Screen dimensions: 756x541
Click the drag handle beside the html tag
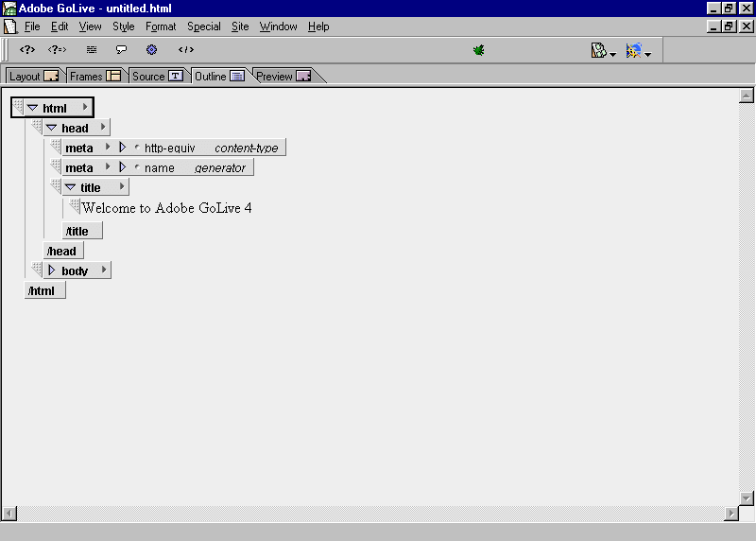[x=18, y=106]
